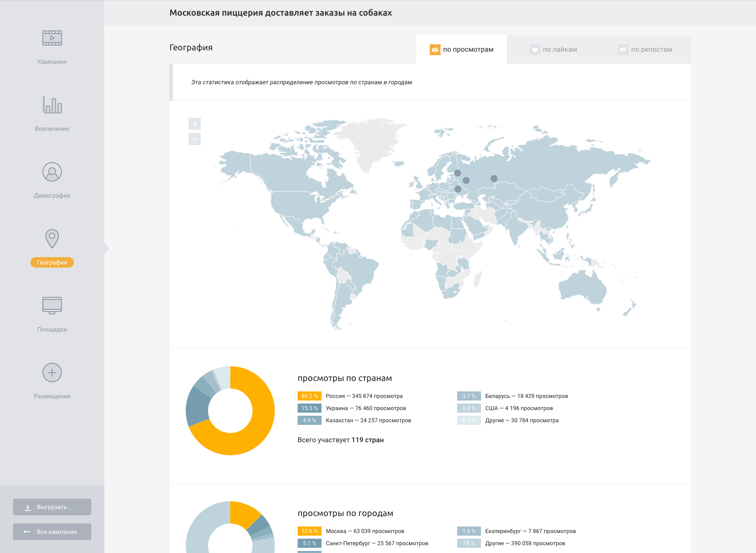Click США — 4 196 просмотров
The width and height of the screenshot is (756, 553).
(x=519, y=408)
